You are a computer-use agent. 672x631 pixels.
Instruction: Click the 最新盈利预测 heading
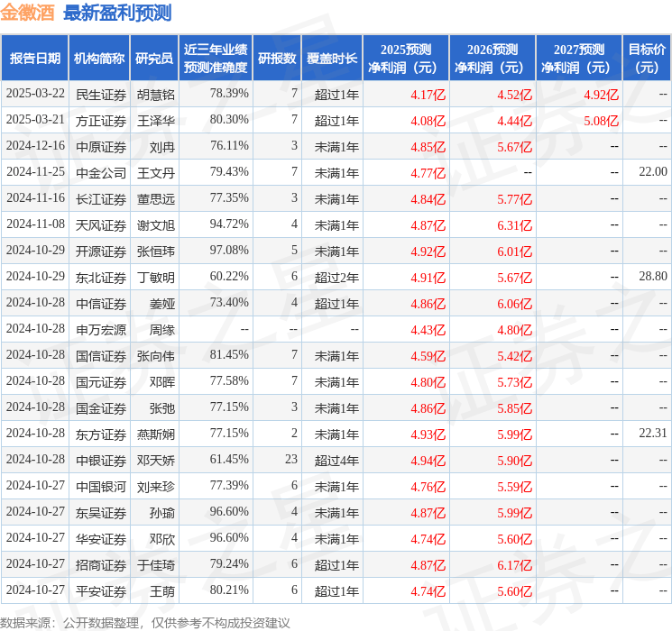coord(117,13)
